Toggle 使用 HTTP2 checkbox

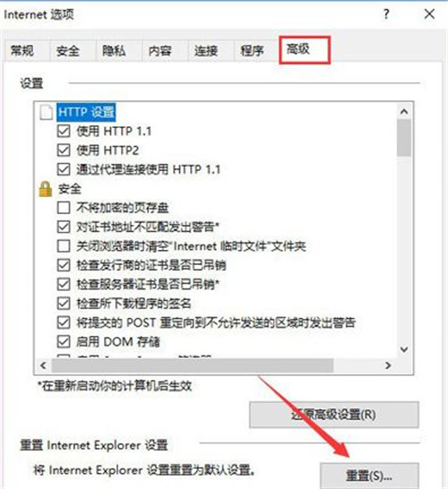coord(64,150)
